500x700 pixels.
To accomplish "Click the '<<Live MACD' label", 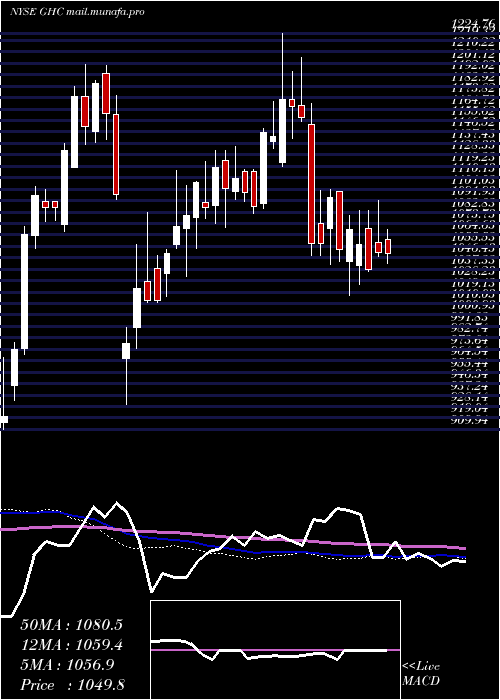I will pos(421,674).
